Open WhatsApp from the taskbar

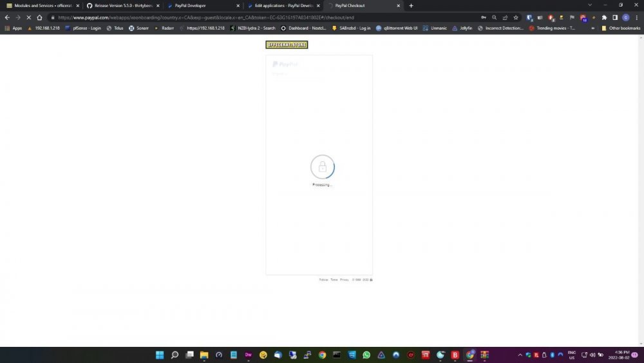tap(366, 355)
